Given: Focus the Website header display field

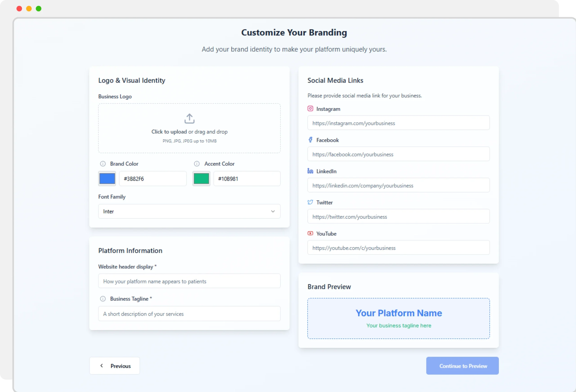Looking at the screenshot, I should 189,281.
